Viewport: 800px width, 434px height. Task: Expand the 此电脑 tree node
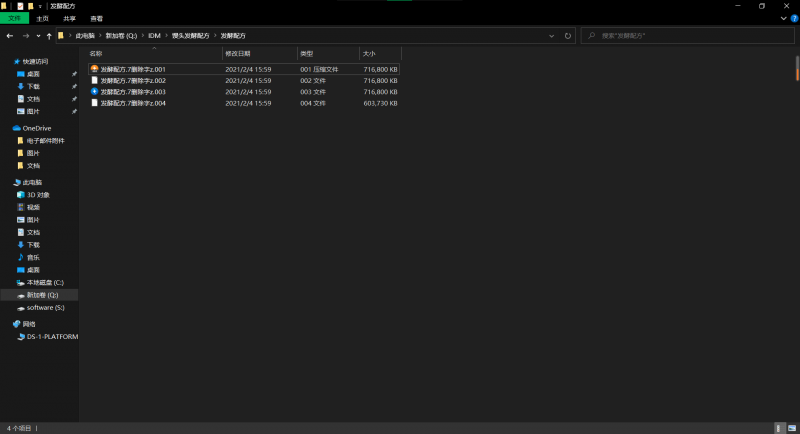pyautogui.click(x=6, y=182)
